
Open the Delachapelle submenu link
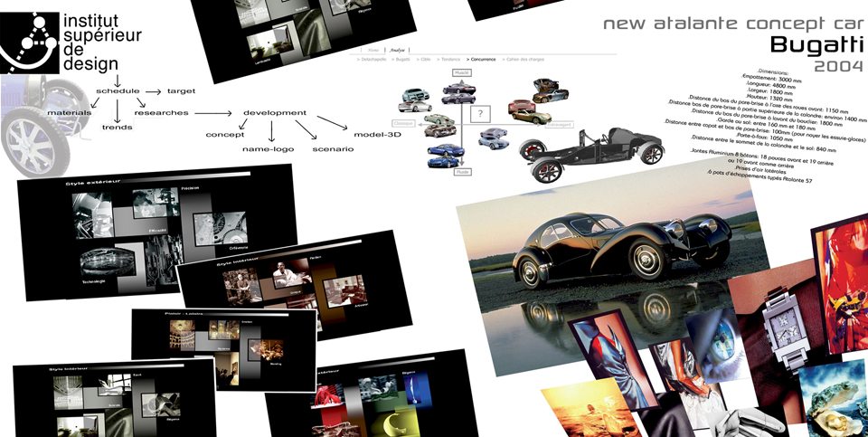pyautogui.click(x=372, y=59)
